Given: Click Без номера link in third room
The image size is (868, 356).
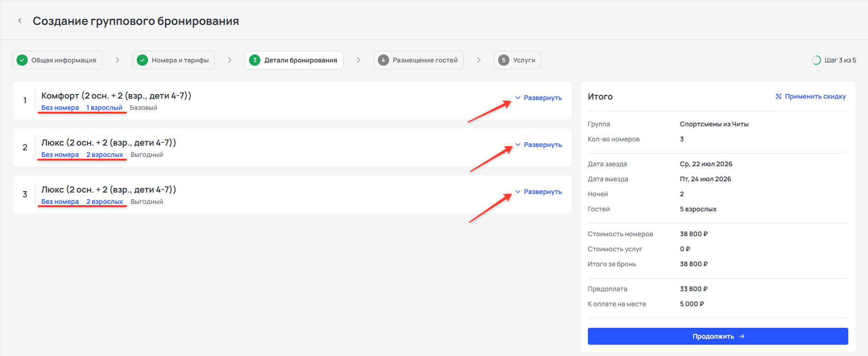Looking at the screenshot, I should coord(60,201).
